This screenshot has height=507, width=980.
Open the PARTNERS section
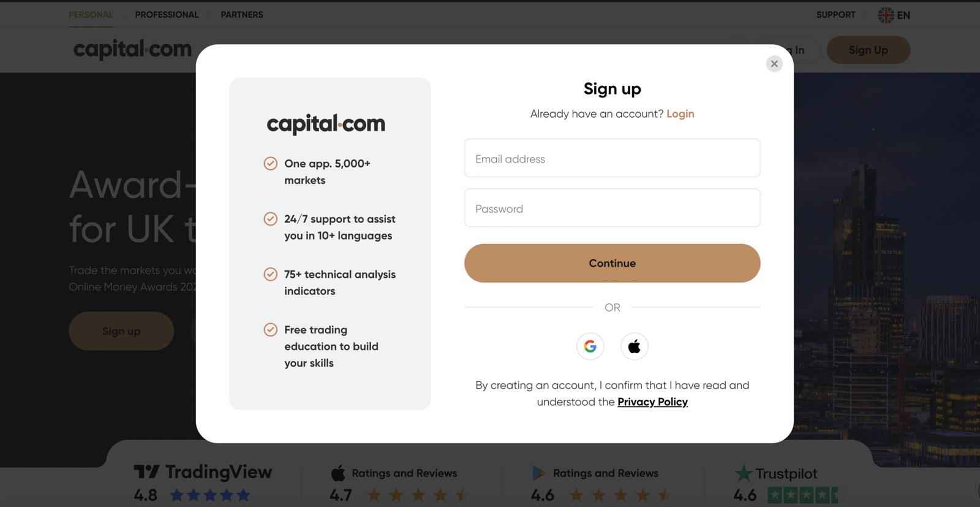tap(242, 14)
